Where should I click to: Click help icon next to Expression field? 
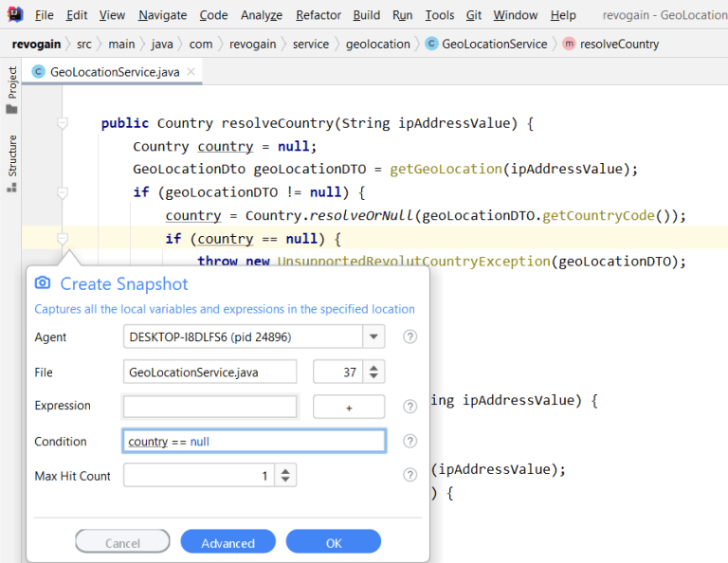tap(409, 407)
